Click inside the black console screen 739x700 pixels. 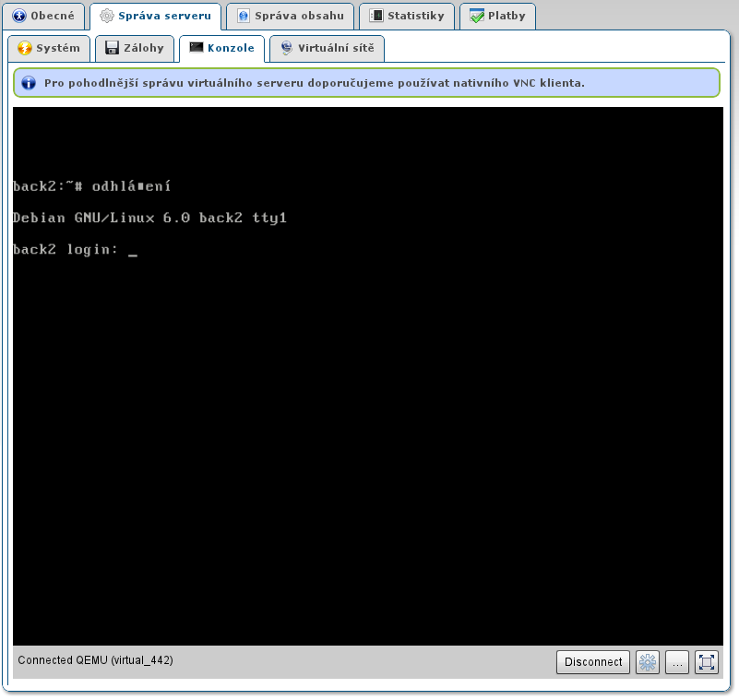(x=368, y=376)
